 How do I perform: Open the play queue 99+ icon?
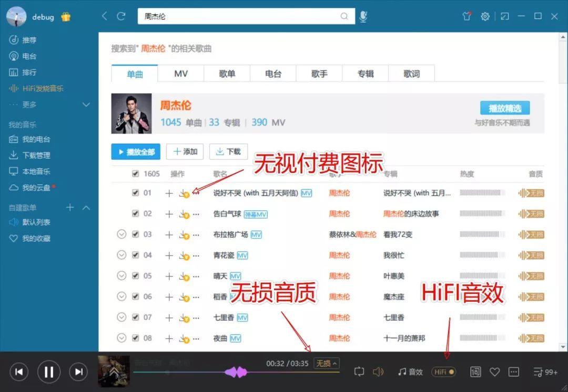pos(545,372)
